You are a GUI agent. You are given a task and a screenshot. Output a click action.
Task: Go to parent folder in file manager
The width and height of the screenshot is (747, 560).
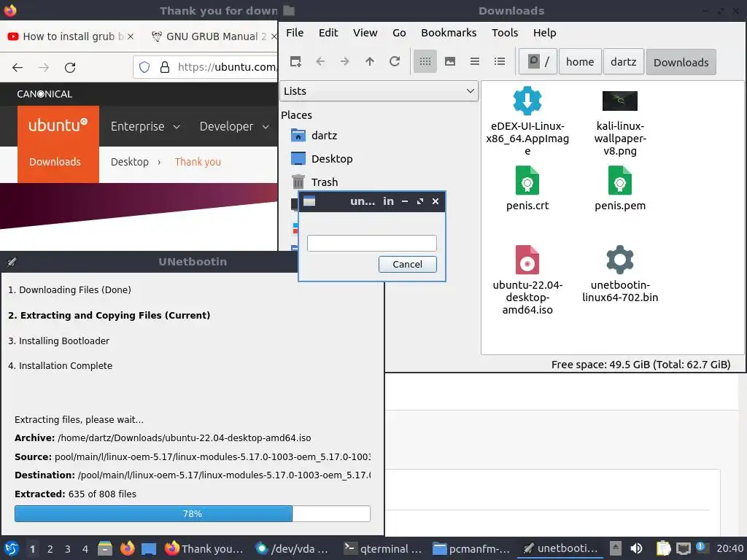point(370,61)
